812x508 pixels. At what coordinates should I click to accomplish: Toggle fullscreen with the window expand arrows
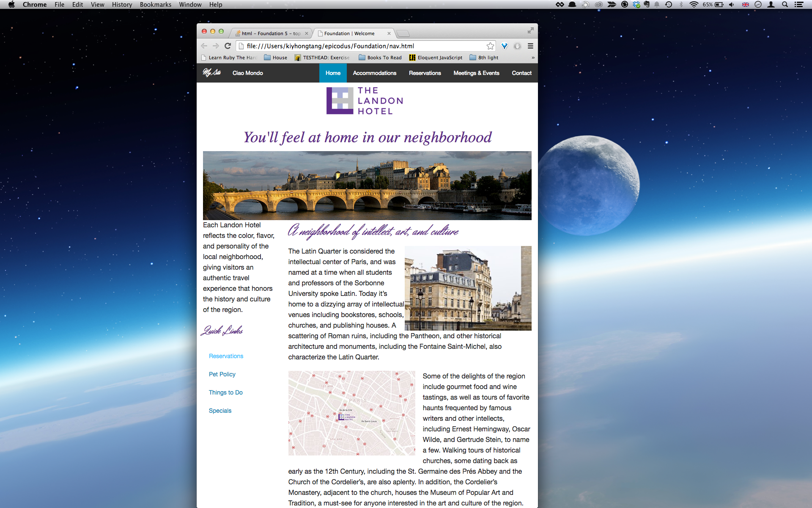(530, 30)
